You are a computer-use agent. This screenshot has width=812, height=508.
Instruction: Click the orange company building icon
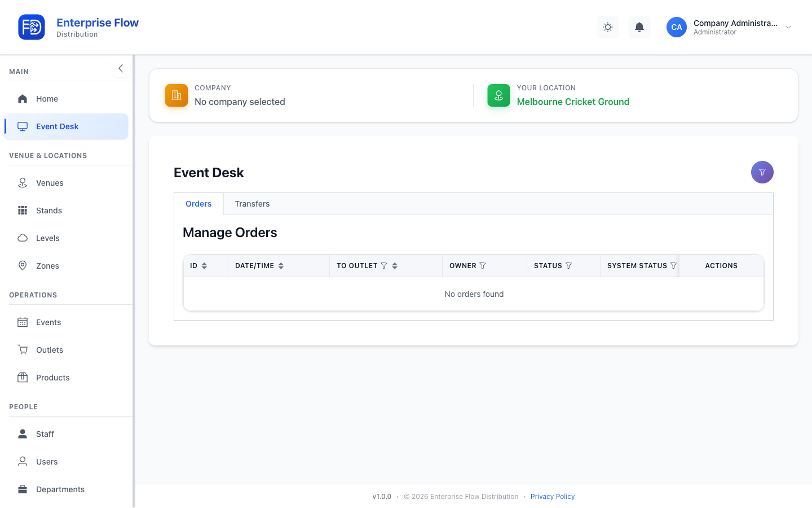(176, 95)
